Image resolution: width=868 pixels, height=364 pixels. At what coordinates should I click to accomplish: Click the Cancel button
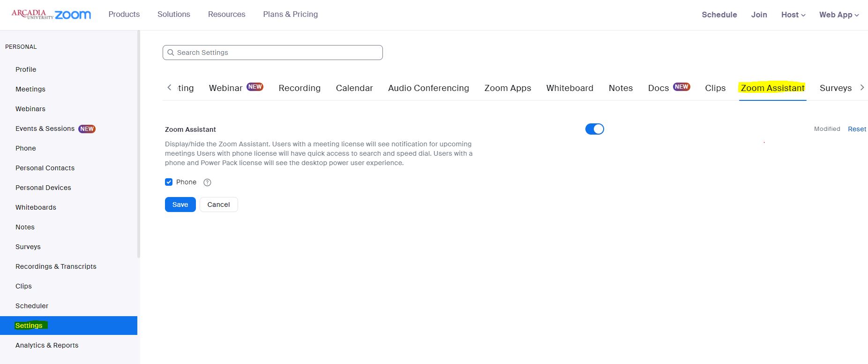[x=219, y=205]
